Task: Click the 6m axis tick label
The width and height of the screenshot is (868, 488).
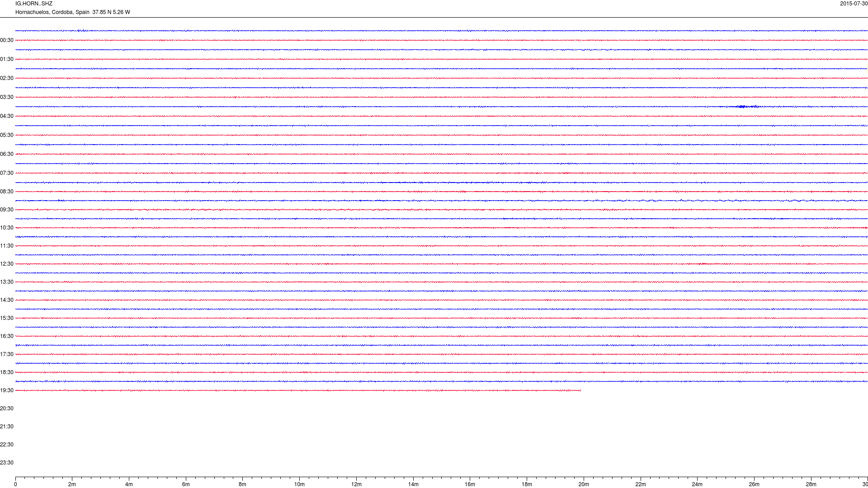Action: pos(186,484)
